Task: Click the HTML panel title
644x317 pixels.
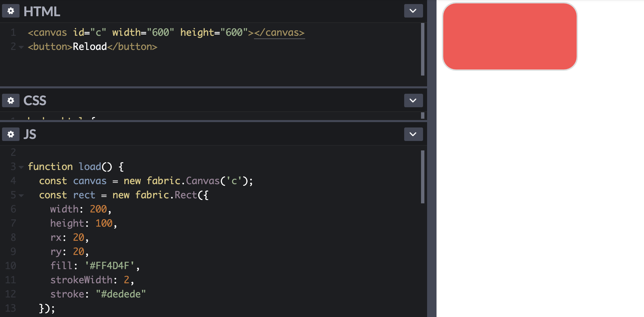Action: (x=42, y=11)
